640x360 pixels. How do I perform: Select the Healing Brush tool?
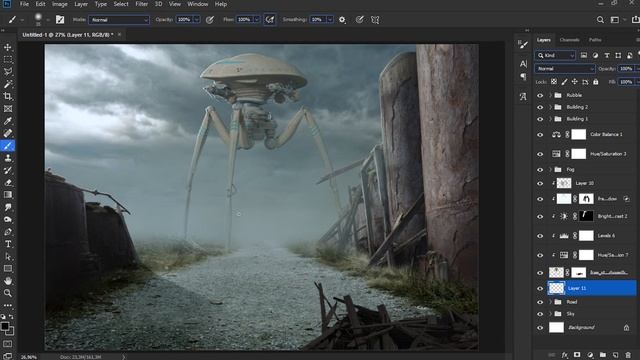[x=8, y=133]
